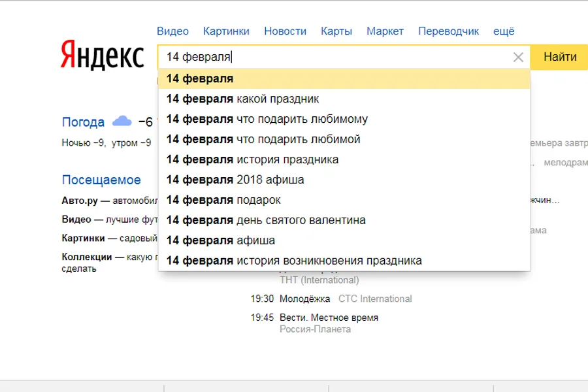Open the Коллекции link
Image resolution: width=588 pixels, height=392 pixels.
(x=87, y=257)
